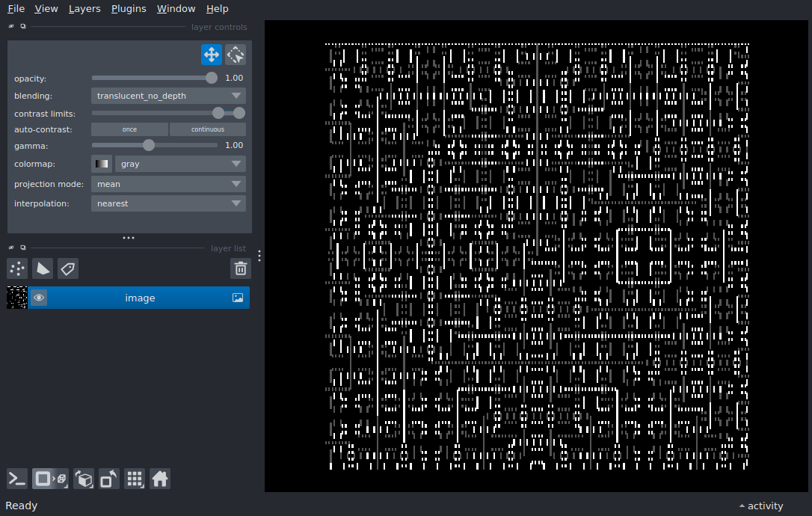Open the Plugins menu

tap(127, 9)
